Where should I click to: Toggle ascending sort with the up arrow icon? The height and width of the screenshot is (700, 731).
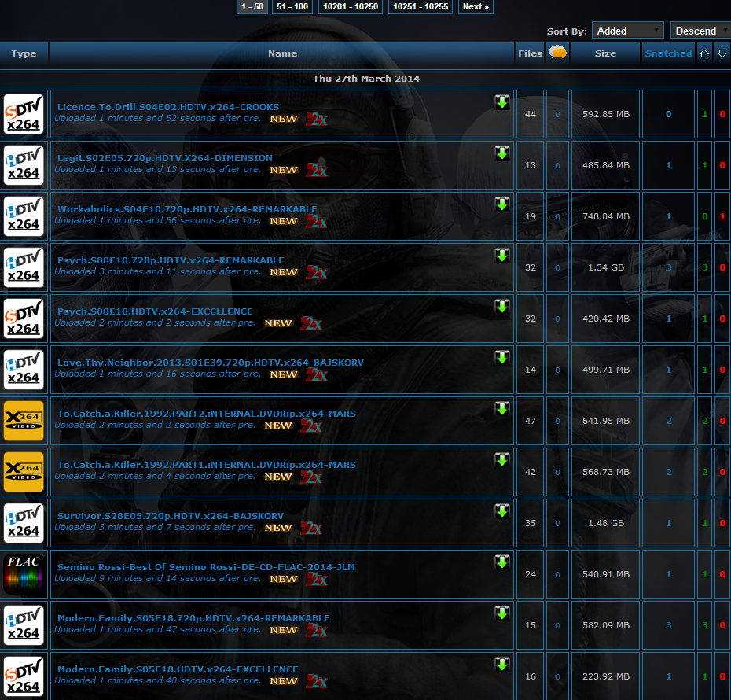(704, 53)
